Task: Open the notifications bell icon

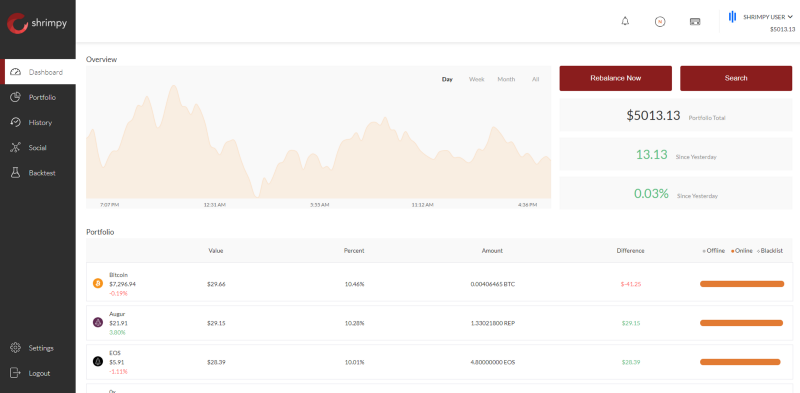Action: (x=625, y=21)
